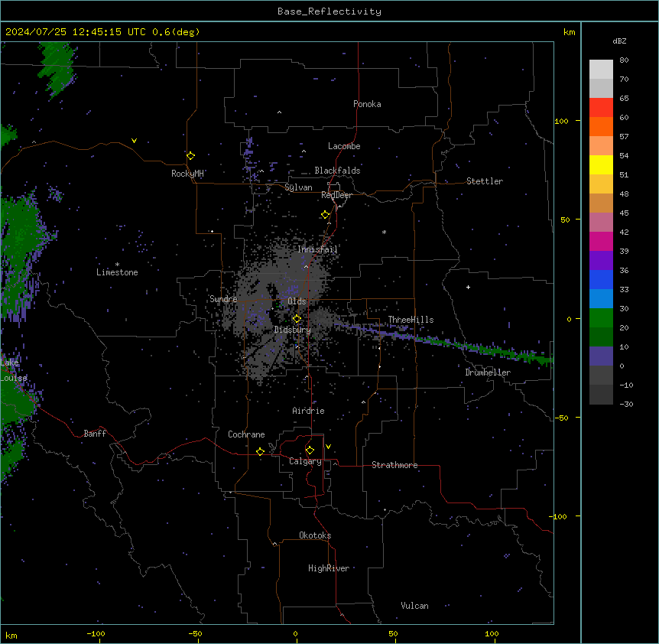Pick the purple 39–36 dBZ legend swatch
Image resolution: width=659 pixels, height=644 pixels.
(x=601, y=261)
